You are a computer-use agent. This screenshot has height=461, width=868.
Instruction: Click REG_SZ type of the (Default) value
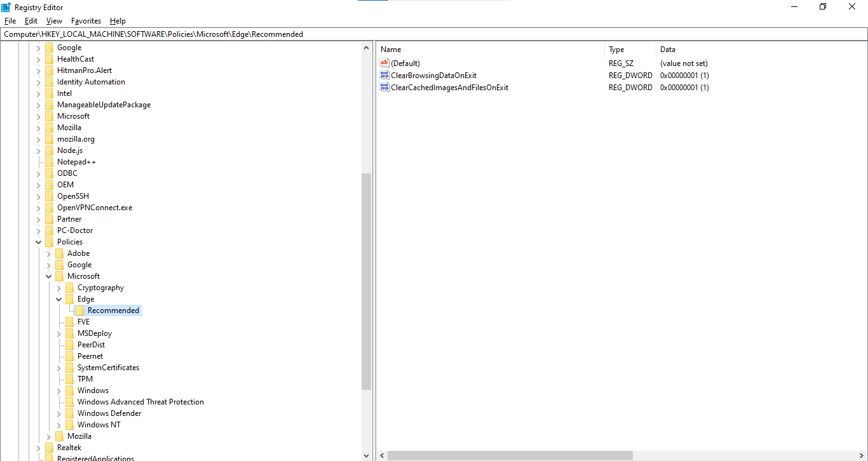tap(621, 63)
